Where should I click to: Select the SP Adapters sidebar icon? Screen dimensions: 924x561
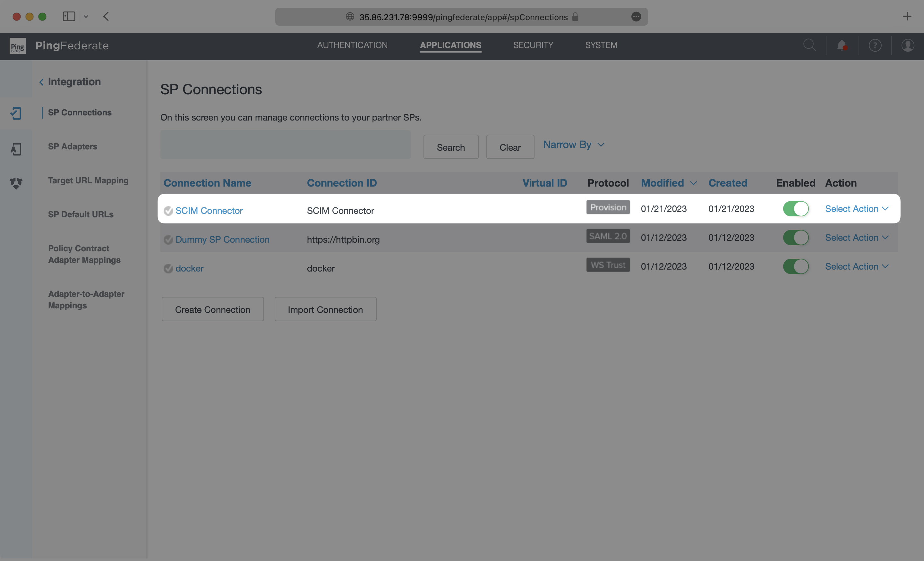pos(16,149)
